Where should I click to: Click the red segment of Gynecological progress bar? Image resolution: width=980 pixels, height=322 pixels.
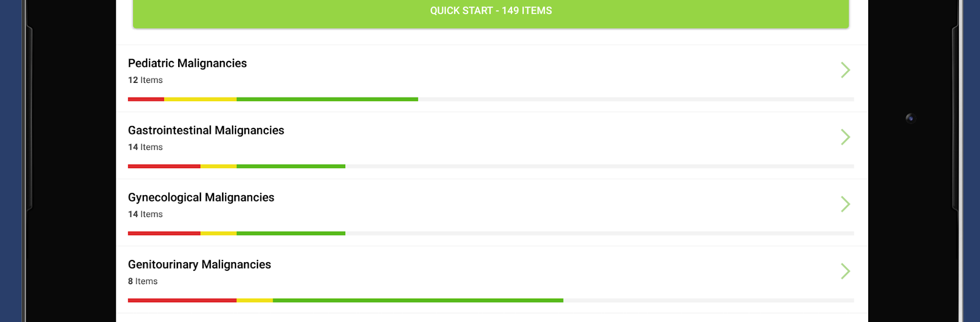tap(164, 234)
